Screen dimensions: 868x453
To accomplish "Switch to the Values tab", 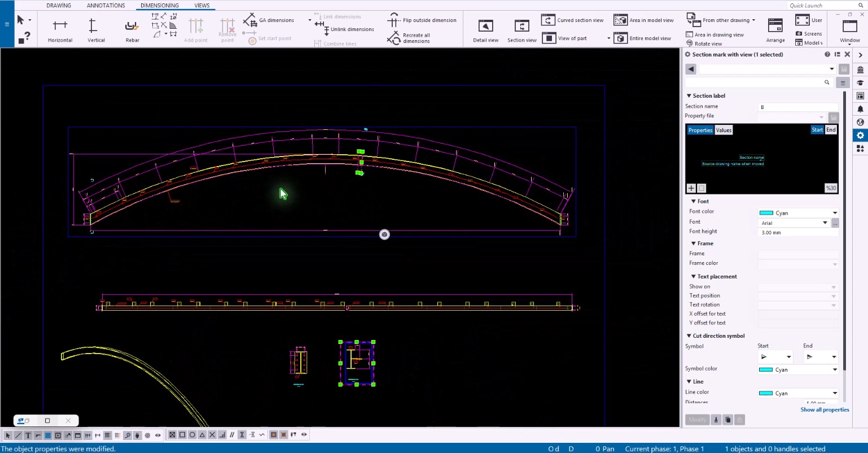I will pyautogui.click(x=724, y=130).
